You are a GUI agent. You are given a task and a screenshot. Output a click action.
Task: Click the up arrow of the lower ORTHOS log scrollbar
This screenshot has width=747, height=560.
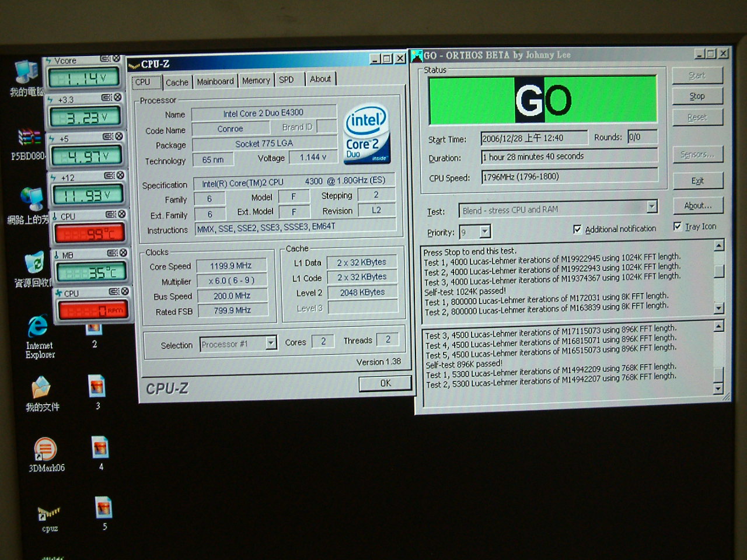pos(718,326)
